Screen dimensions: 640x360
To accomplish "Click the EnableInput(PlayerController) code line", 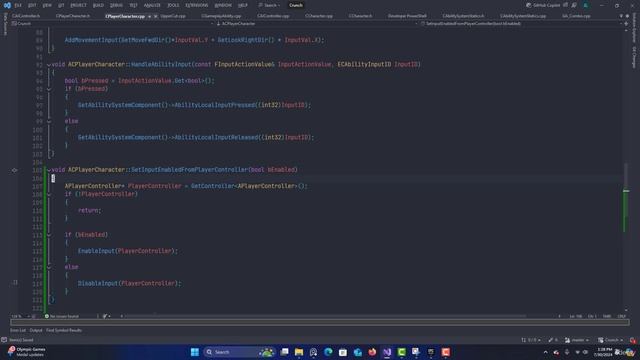I will 128,251.
